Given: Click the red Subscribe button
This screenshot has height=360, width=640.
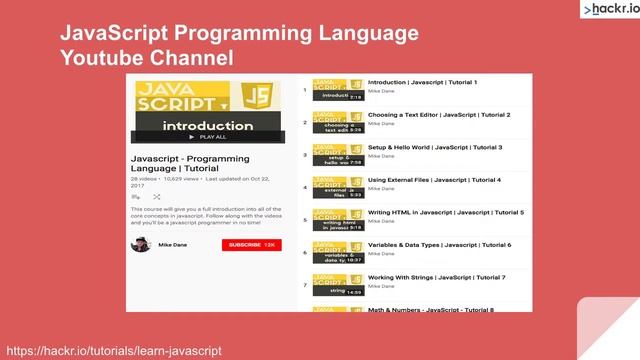Looking at the screenshot, I should [x=252, y=245].
